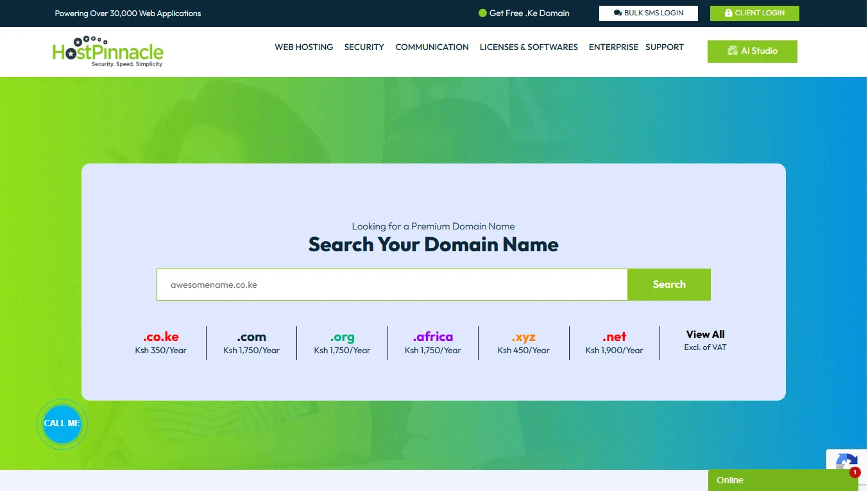Click the domain name search field
The width and height of the screenshot is (868, 491).
[x=392, y=285]
